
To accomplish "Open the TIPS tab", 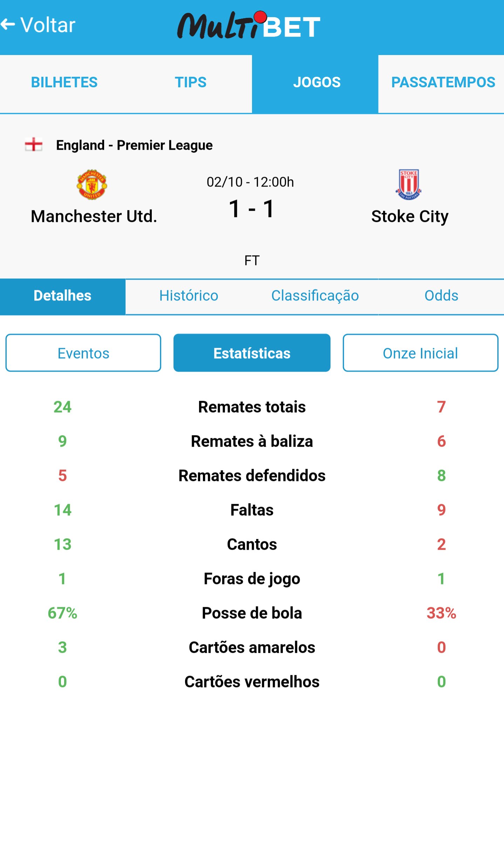I will click(191, 83).
